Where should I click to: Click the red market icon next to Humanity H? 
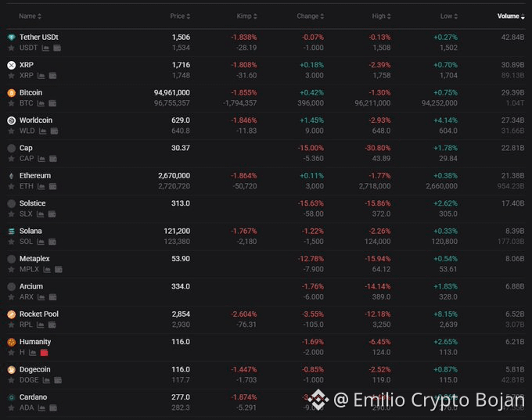[44, 353]
